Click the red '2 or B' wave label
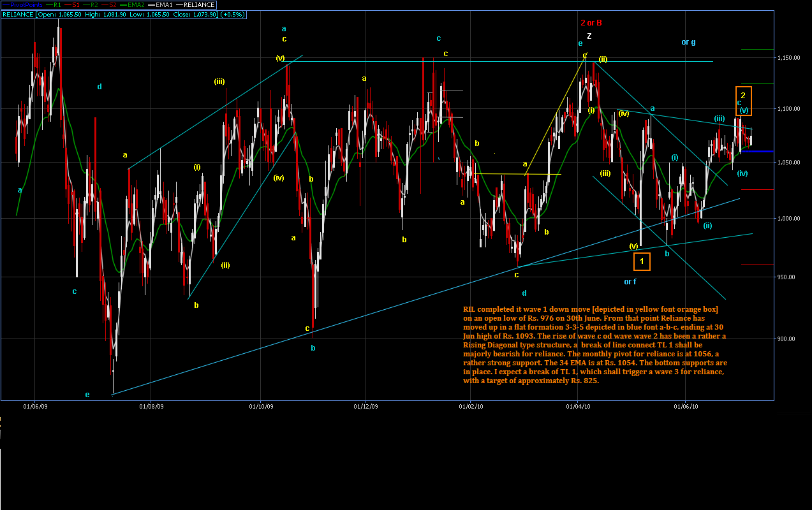This screenshot has width=812, height=510. point(591,22)
